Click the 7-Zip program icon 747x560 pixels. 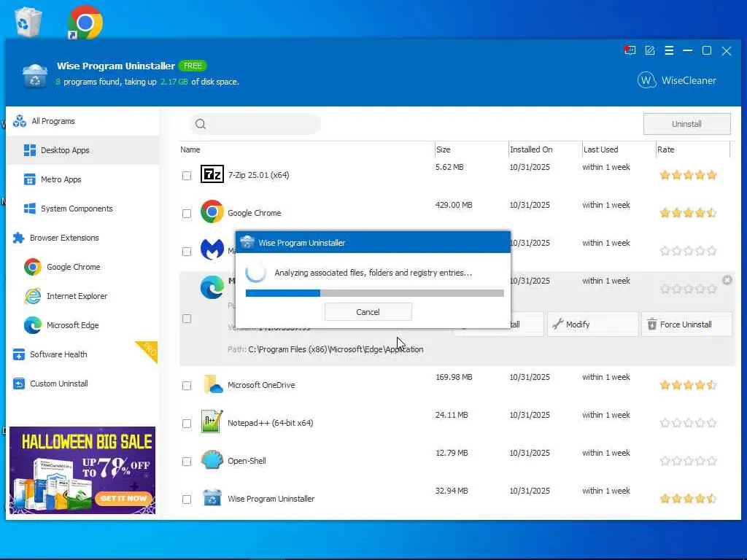click(212, 174)
